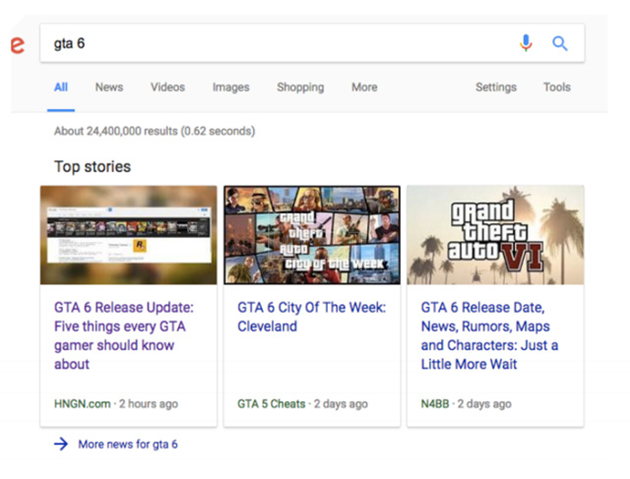The image size is (630, 479).
Task: Switch to the News tab
Action: pyautogui.click(x=109, y=87)
